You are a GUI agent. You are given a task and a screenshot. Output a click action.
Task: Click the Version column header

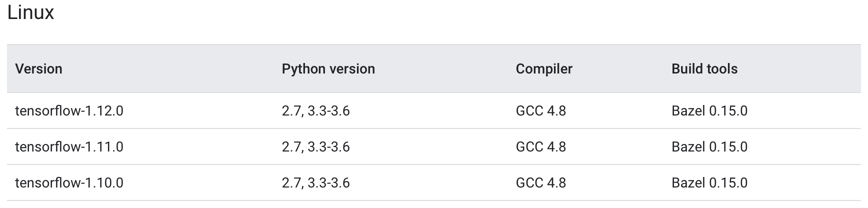(x=38, y=68)
